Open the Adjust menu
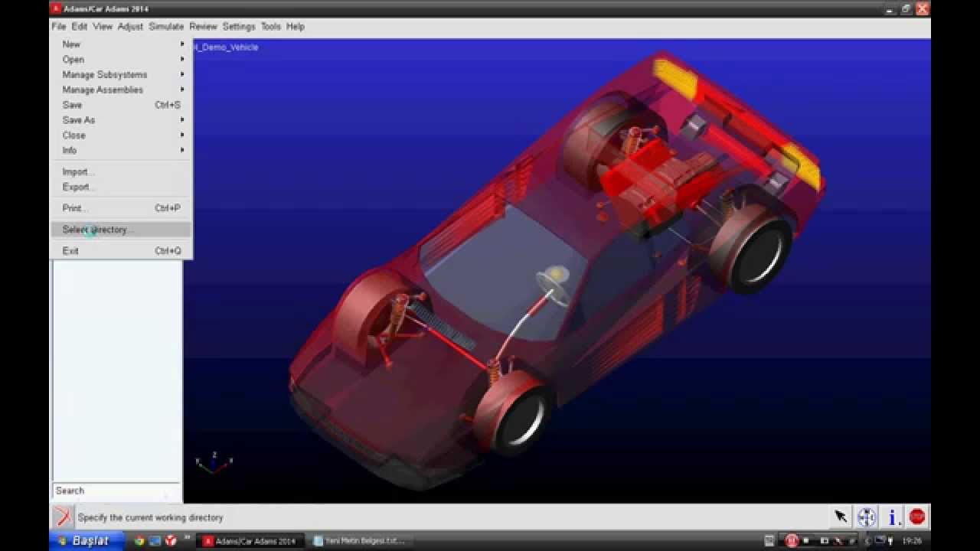This screenshot has height=551, width=980. [130, 26]
